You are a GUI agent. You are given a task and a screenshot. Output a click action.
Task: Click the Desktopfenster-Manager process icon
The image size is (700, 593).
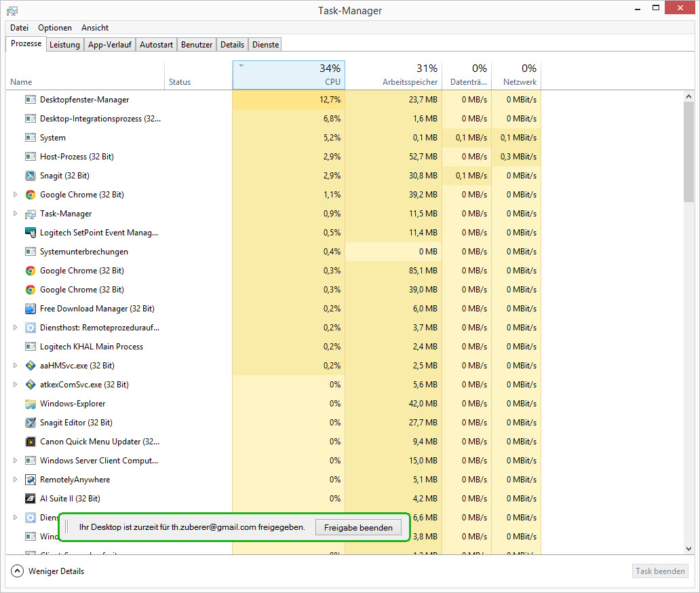point(31,100)
